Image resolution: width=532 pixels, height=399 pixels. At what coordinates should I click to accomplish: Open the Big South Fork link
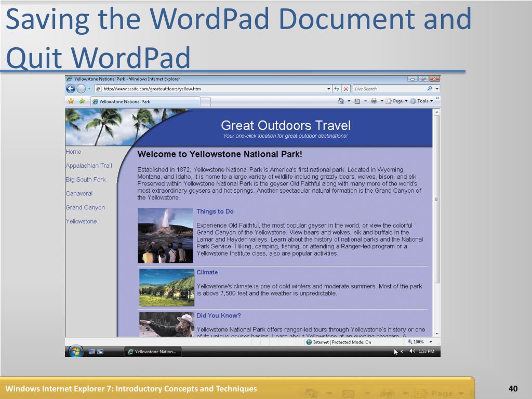click(86, 179)
